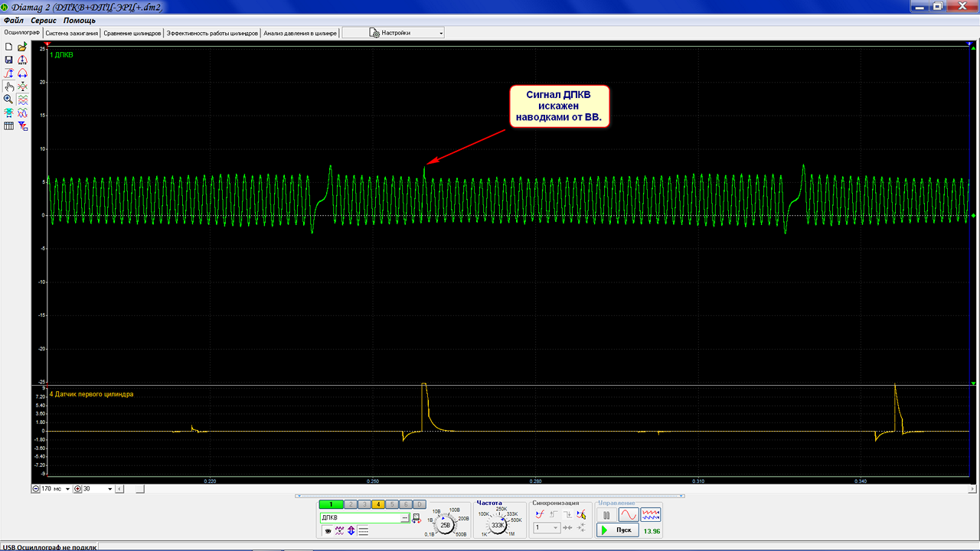Select the falling step trigger icon
The height and width of the screenshot is (551, 980).
click(x=568, y=514)
